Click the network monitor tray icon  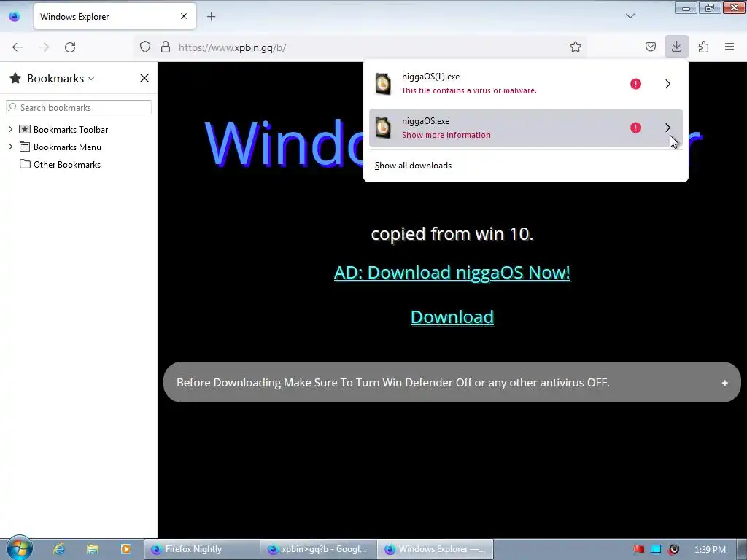[656, 549]
